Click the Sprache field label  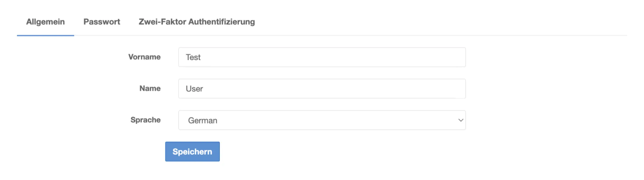[146, 120]
